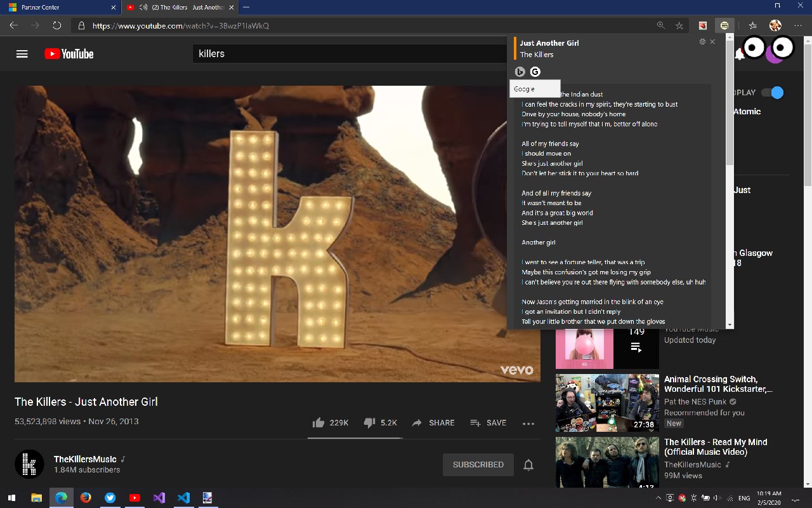Open the taskbar clock showing 10:19 AM
This screenshot has height=508, width=812.
[769, 498]
